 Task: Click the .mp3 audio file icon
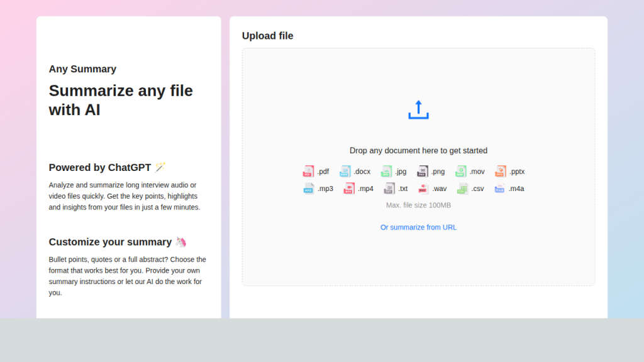(308, 189)
